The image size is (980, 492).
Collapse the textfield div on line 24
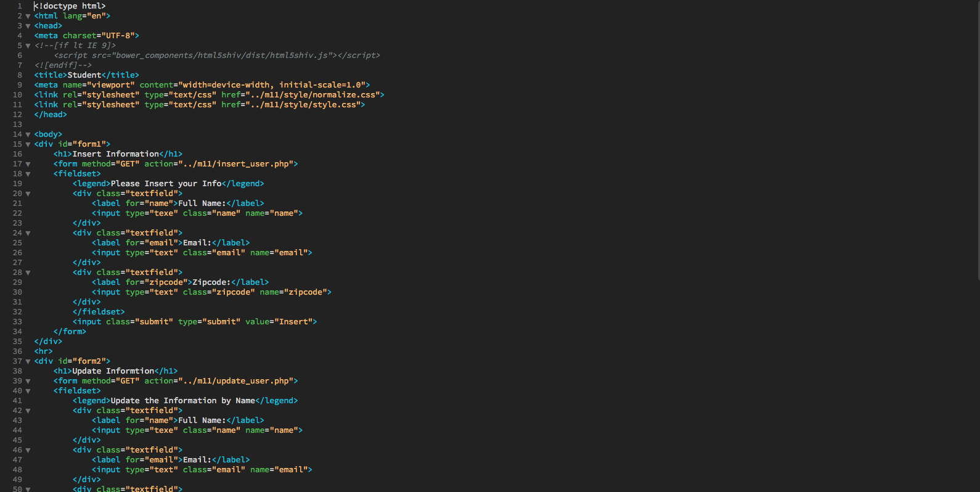pyautogui.click(x=28, y=233)
